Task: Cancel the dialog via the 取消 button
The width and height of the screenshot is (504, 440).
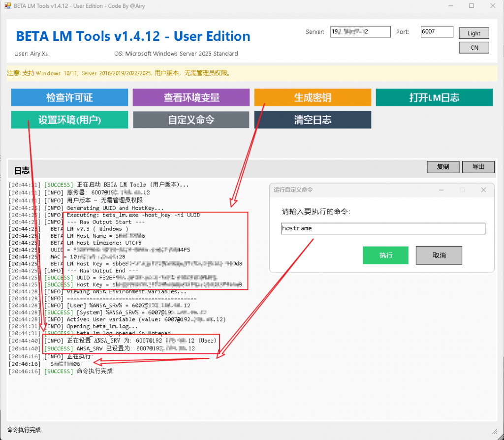Action: coord(439,255)
